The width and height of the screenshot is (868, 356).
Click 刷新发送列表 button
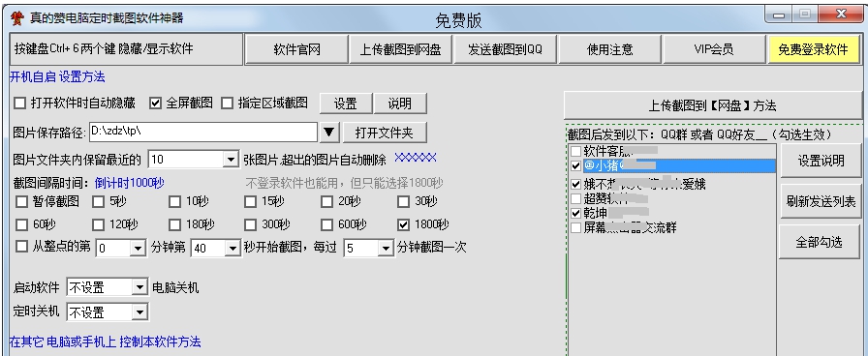tap(821, 201)
